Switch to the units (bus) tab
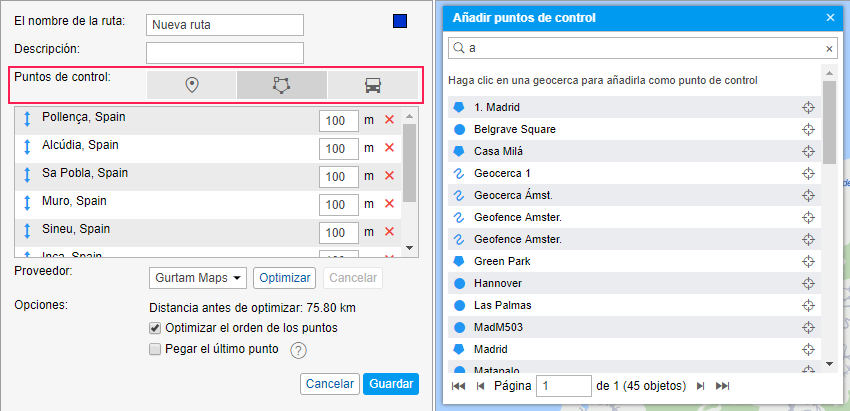 (x=372, y=85)
